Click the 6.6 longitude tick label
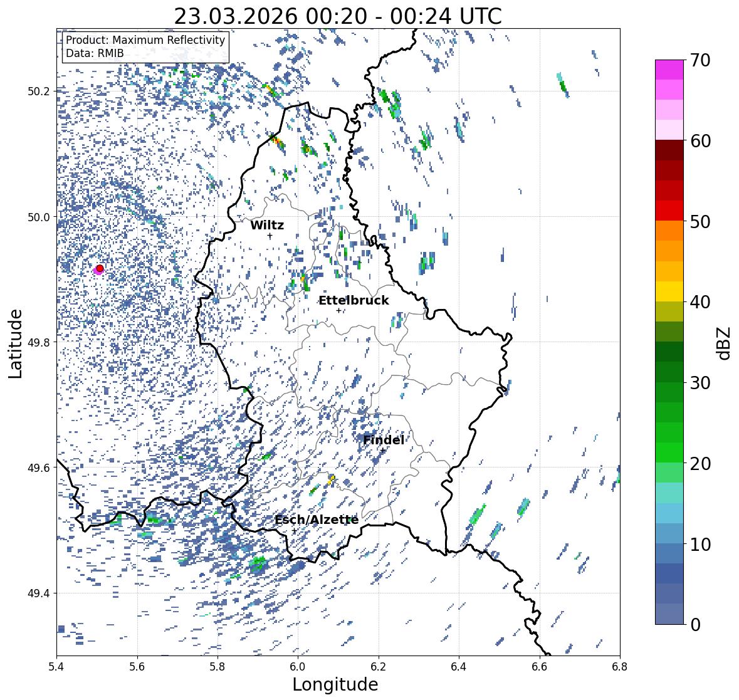 [540, 666]
